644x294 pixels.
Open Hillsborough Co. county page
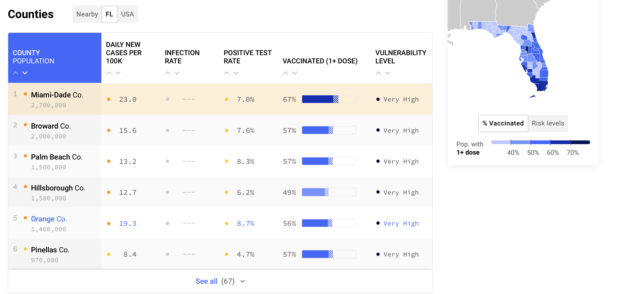[58, 188]
